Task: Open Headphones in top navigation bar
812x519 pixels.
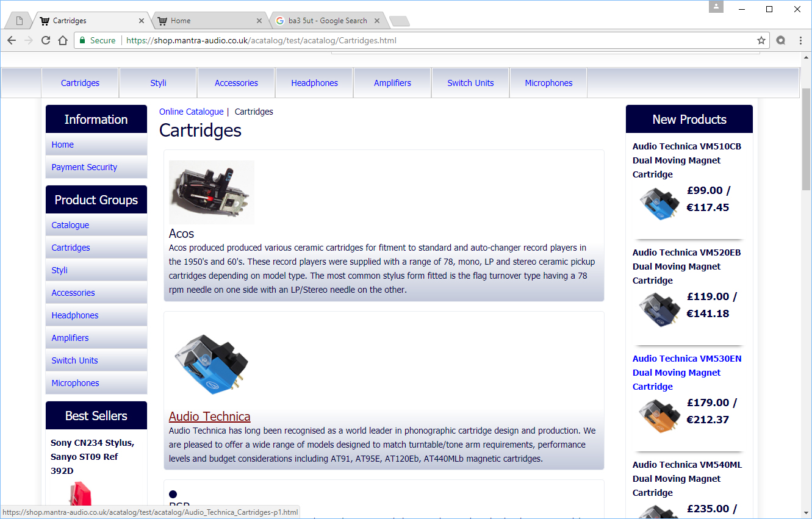Action: 314,83
